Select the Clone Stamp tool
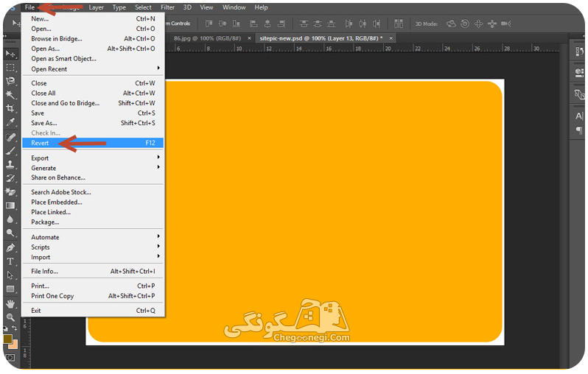588x374 pixels. [x=10, y=164]
